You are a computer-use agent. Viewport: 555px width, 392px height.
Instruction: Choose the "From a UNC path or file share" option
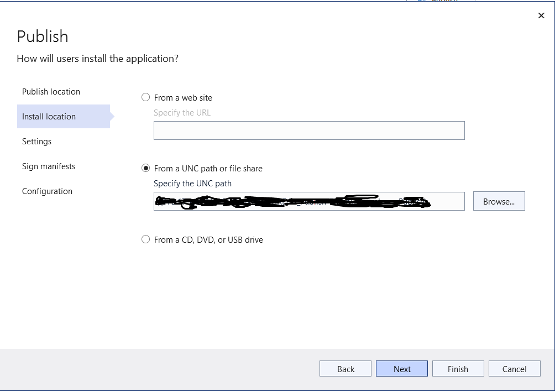click(145, 169)
